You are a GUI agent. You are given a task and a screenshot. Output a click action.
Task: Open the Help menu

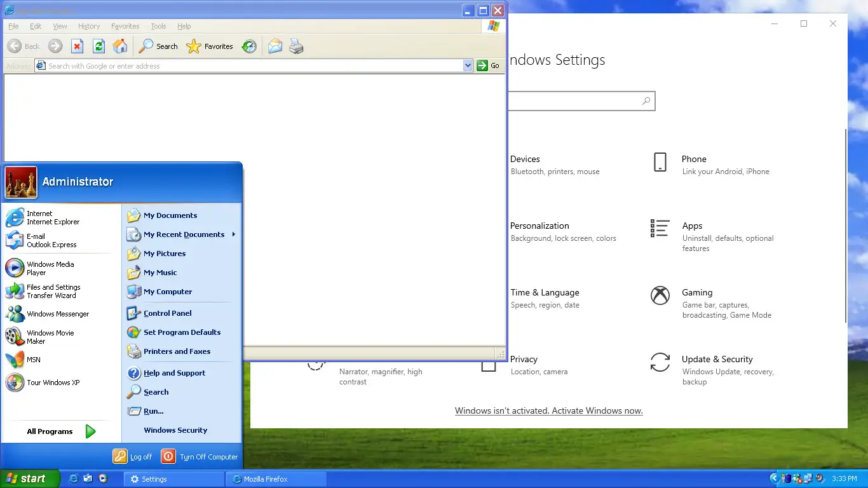(184, 26)
